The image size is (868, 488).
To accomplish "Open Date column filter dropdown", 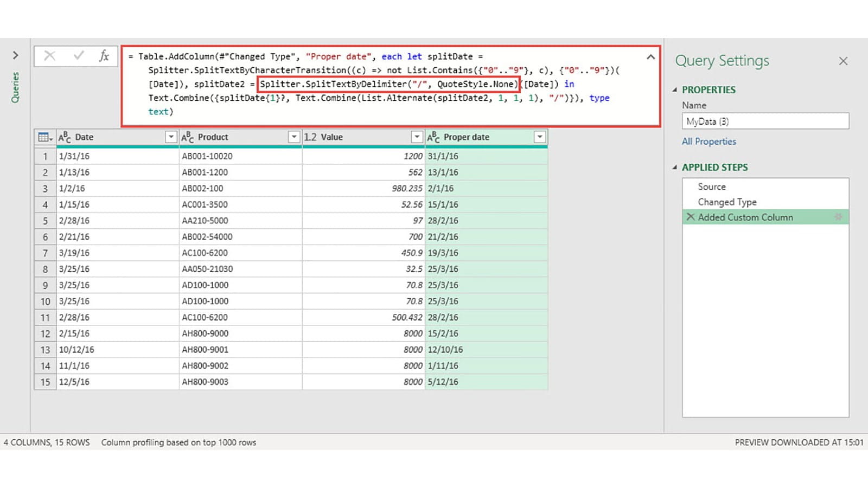I will (x=171, y=137).
